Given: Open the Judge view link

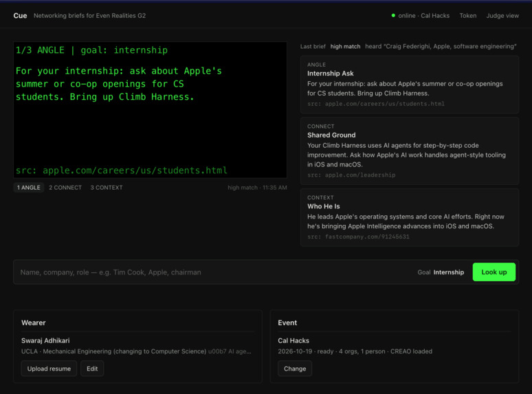Looking at the screenshot, I should pos(502,16).
